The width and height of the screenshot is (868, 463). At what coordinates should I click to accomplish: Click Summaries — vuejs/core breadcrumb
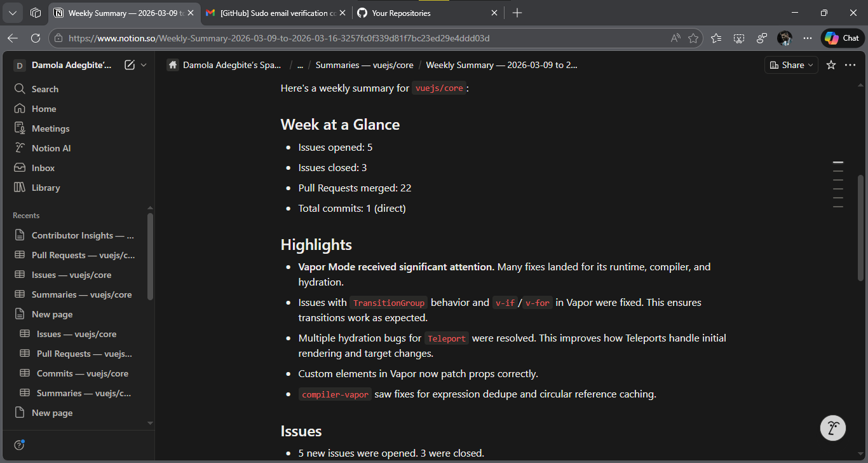coord(364,65)
